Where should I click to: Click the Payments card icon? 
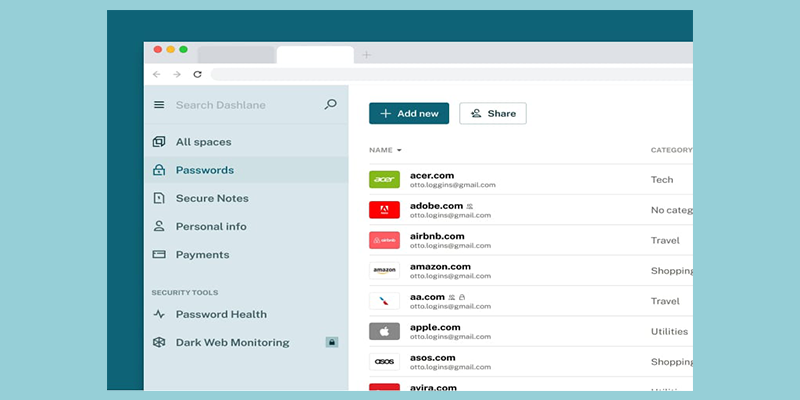click(159, 254)
